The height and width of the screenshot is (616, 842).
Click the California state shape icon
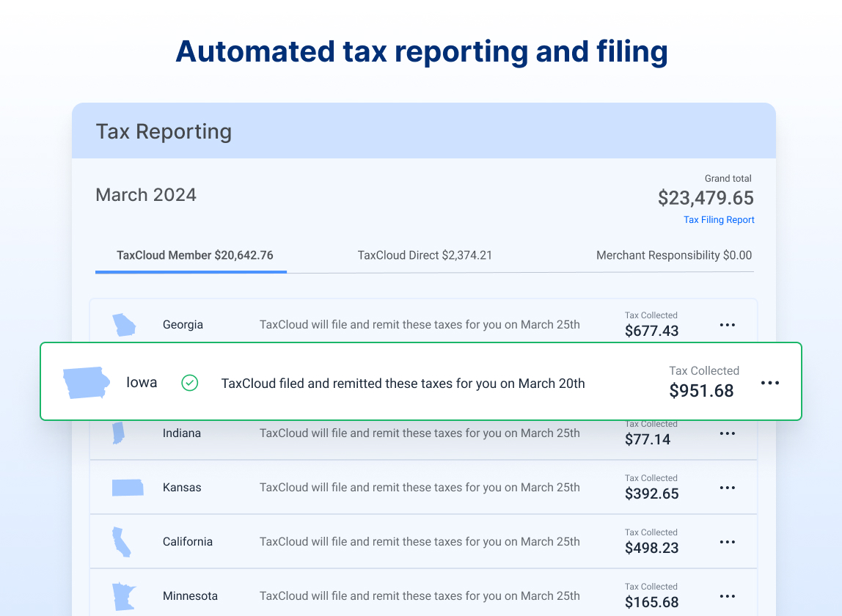[x=121, y=542]
